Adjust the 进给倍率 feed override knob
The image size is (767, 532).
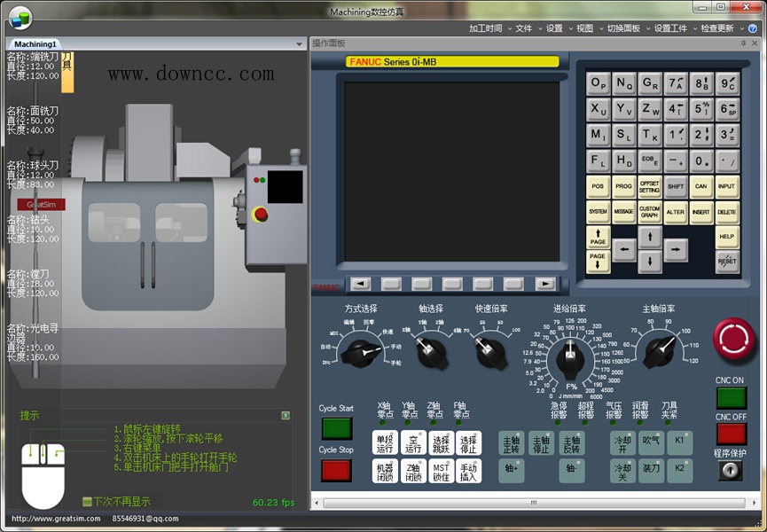click(568, 360)
